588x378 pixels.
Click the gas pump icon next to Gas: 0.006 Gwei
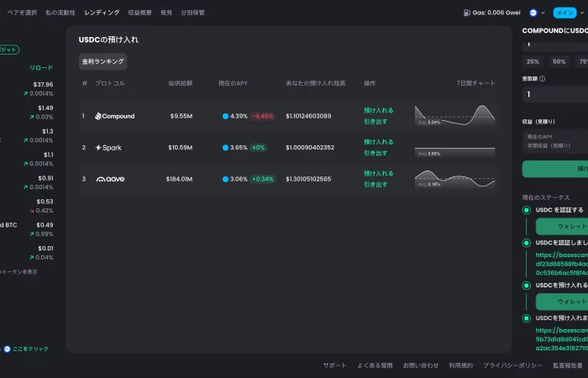tap(467, 13)
